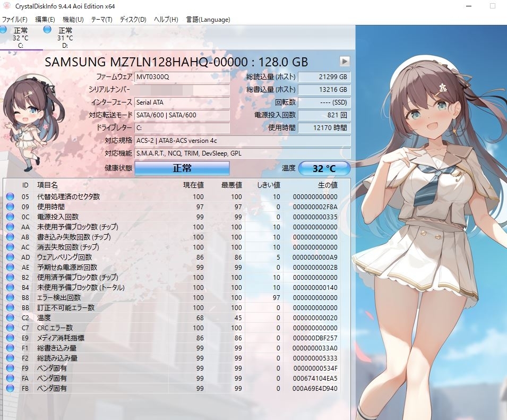Click status icon for attribute FB
Viewport: 507px width, 420px height.
[10, 388]
